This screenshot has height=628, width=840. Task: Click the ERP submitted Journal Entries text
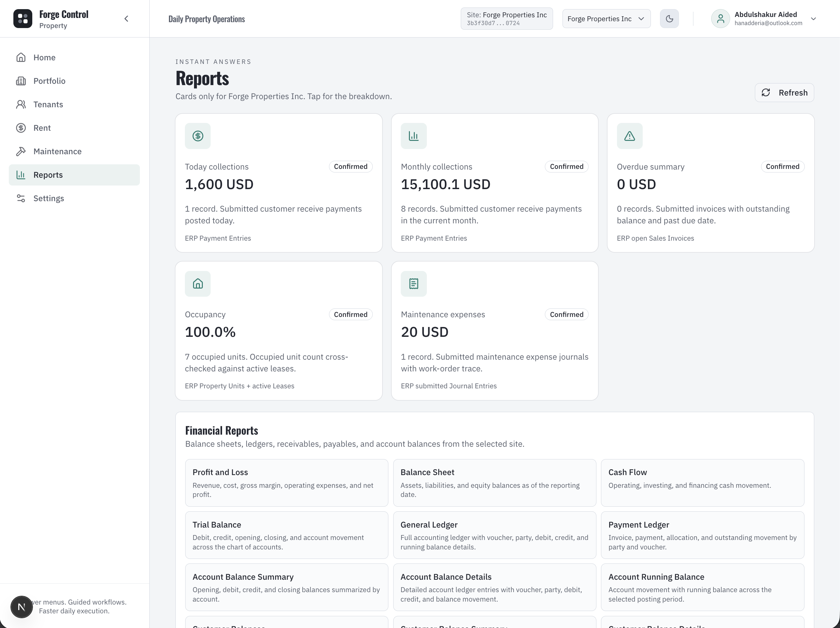(449, 386)
